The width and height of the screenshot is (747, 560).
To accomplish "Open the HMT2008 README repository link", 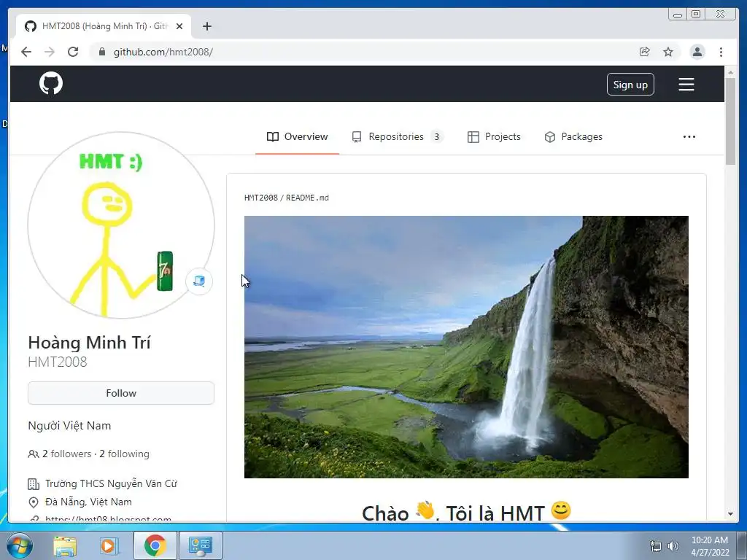I will 260,198.
